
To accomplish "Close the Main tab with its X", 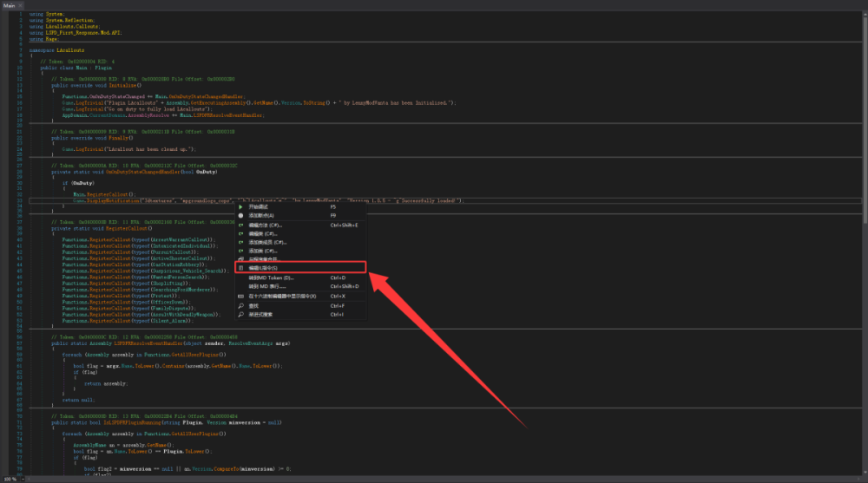I will (x=21, y=5).
